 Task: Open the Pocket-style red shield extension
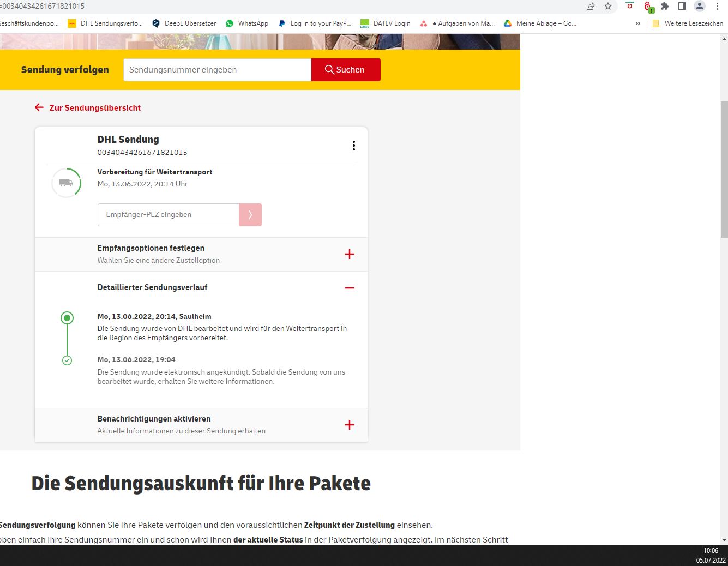pos(630,6)
